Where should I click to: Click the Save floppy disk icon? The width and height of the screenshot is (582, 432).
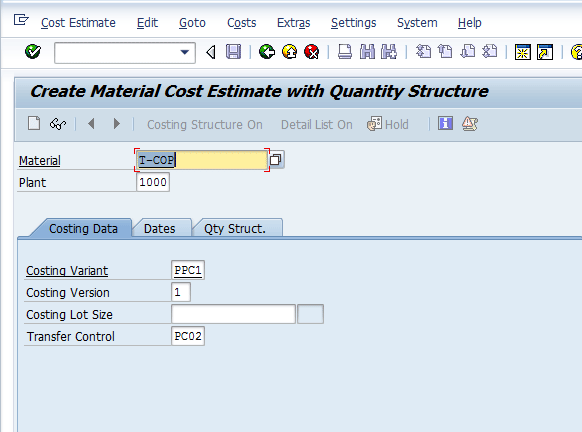point(233,52)
